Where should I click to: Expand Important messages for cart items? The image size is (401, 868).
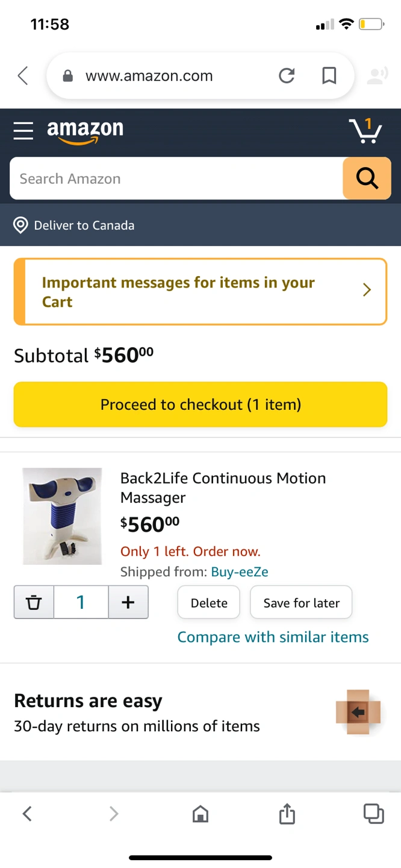point(200,292)
